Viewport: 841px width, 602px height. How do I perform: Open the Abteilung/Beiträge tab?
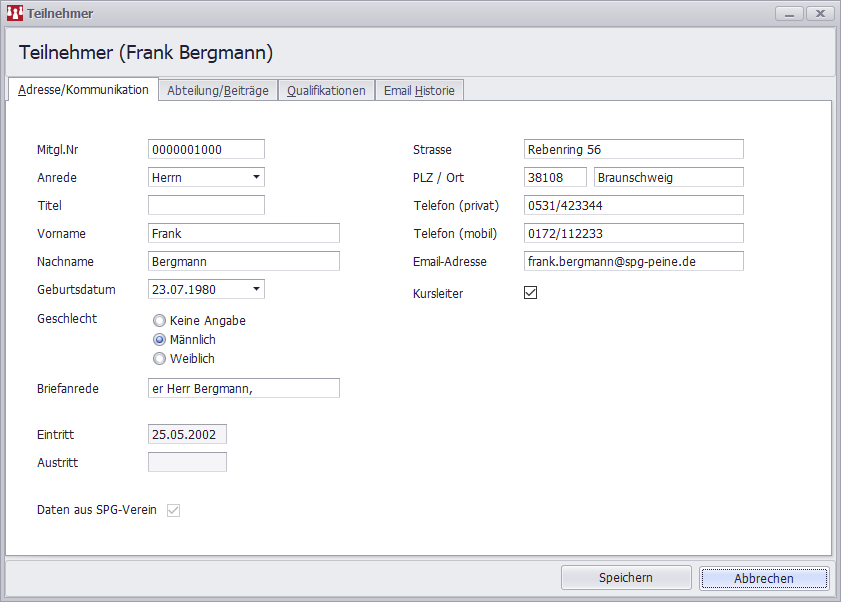(218, 91)
